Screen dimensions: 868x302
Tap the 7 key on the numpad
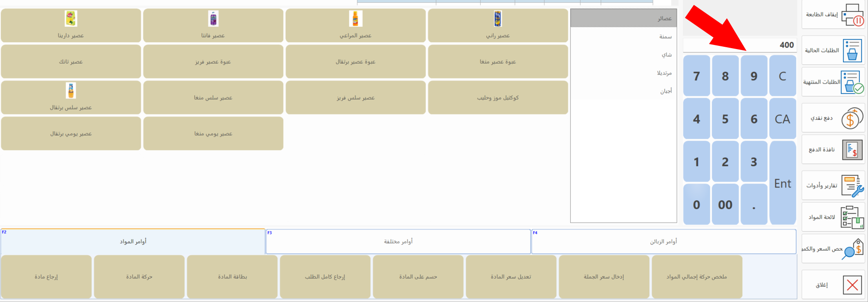tap(696, 76)
